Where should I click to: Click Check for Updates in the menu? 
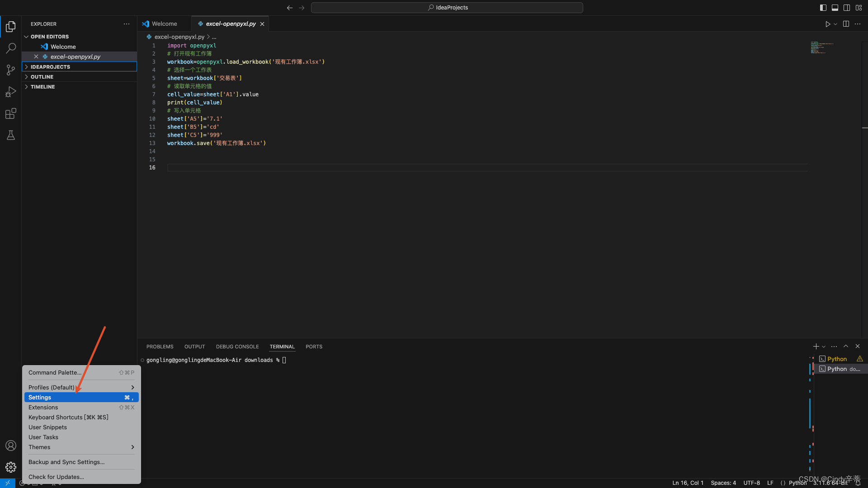56,477
